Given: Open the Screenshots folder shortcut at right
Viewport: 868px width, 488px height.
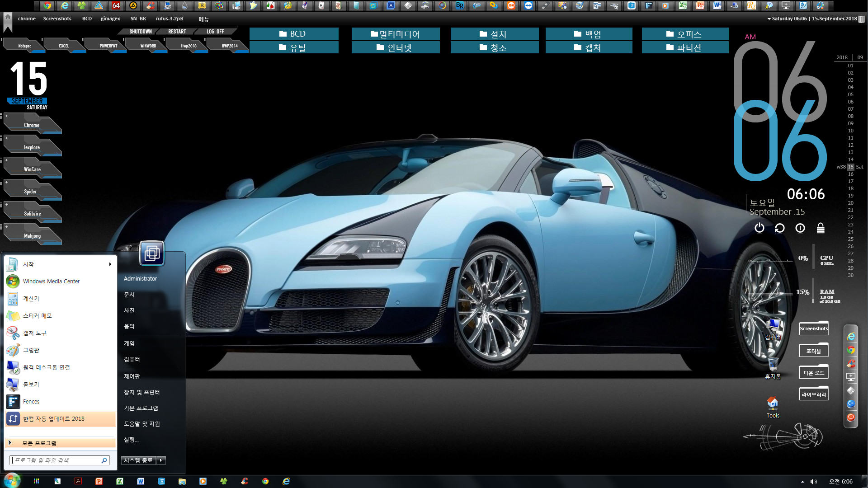Looking at the screenshot, I should (814, 328).
